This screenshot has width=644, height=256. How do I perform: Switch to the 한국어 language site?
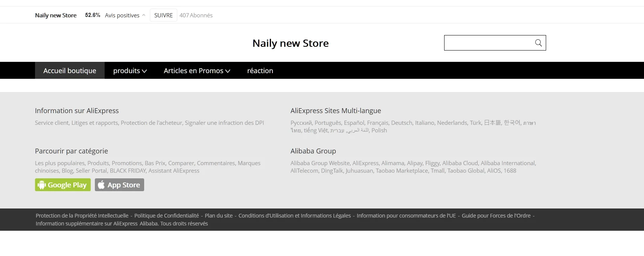tap(512, 123)
